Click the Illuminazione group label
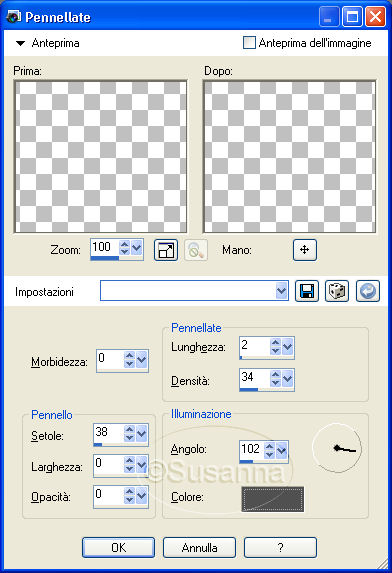This screenshot has height=573, width=392. coord(201,414)
